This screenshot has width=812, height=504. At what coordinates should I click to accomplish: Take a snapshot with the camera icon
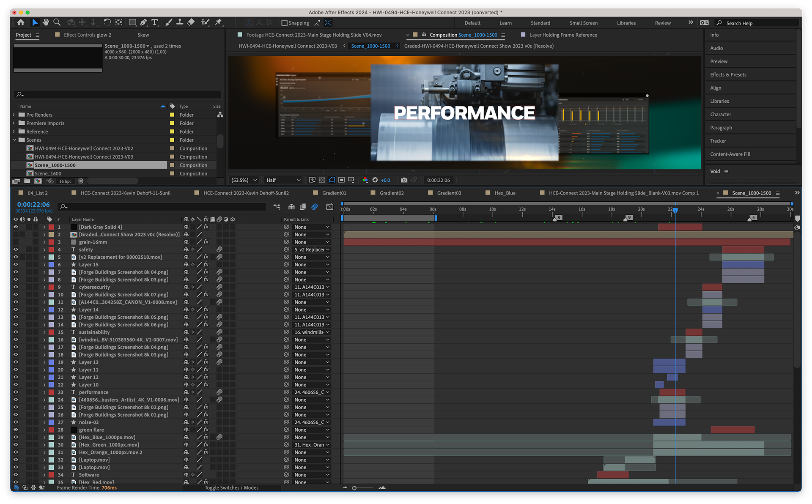(x=404, y=180)
